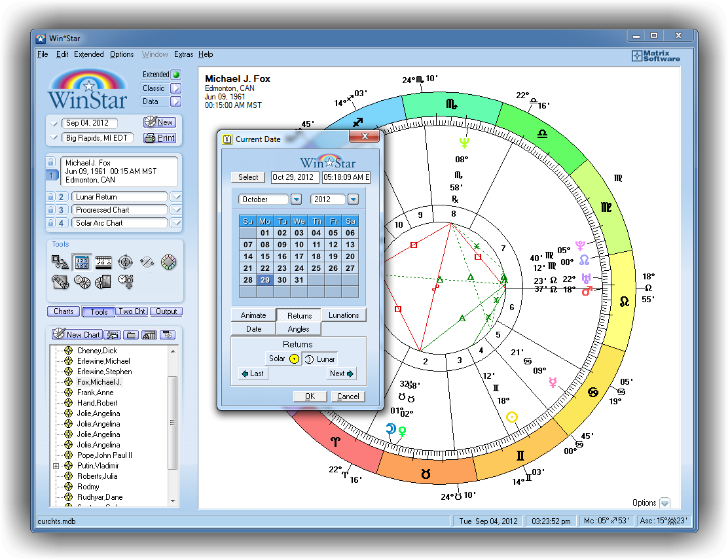This screenshot has height=560, width=728.
Task: Toggle the lock for Lunar Return slot
Action: tap(50, 197)
